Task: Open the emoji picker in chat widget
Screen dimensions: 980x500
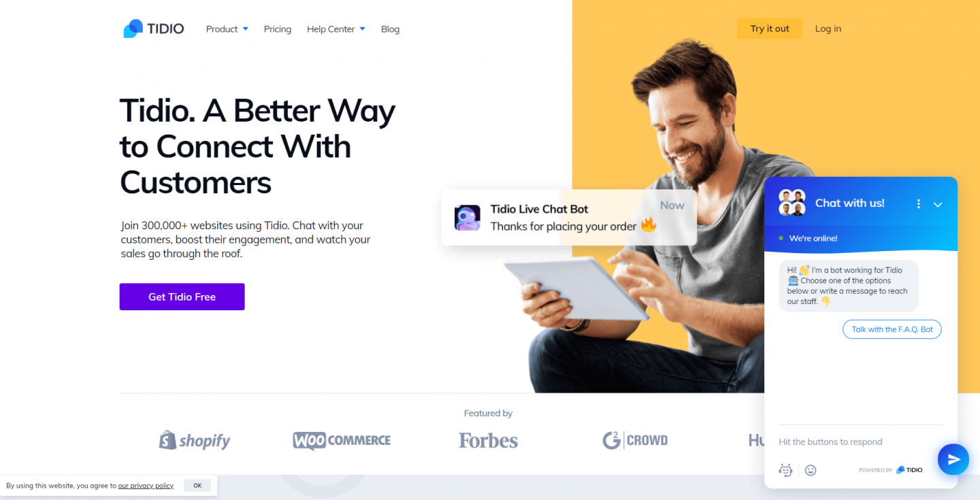Action: tap(810, 470)
